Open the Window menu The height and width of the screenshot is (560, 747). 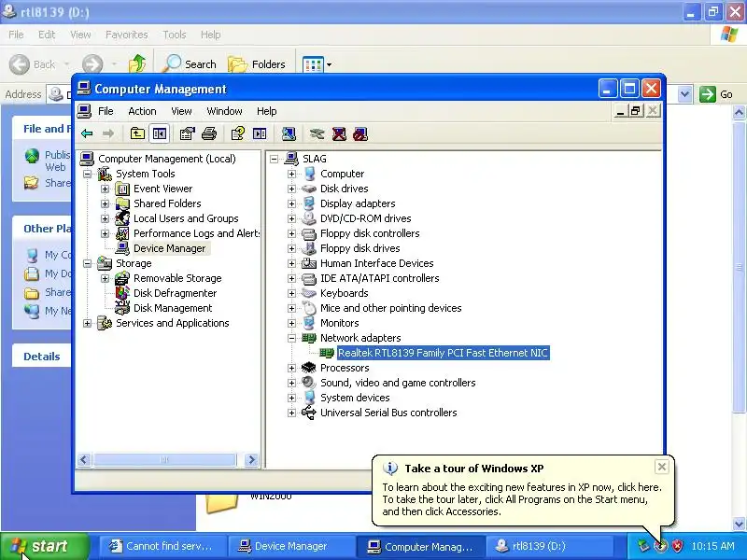224,111
